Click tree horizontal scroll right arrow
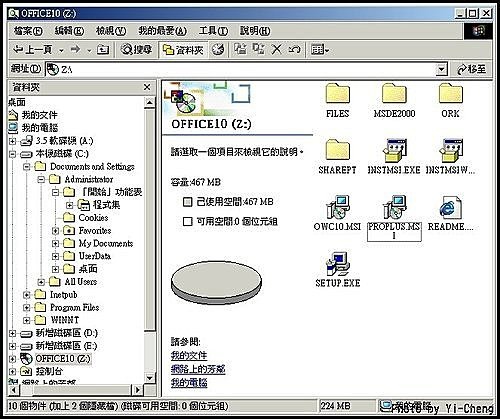Viewport: 500px width, 419px height. 137,389
